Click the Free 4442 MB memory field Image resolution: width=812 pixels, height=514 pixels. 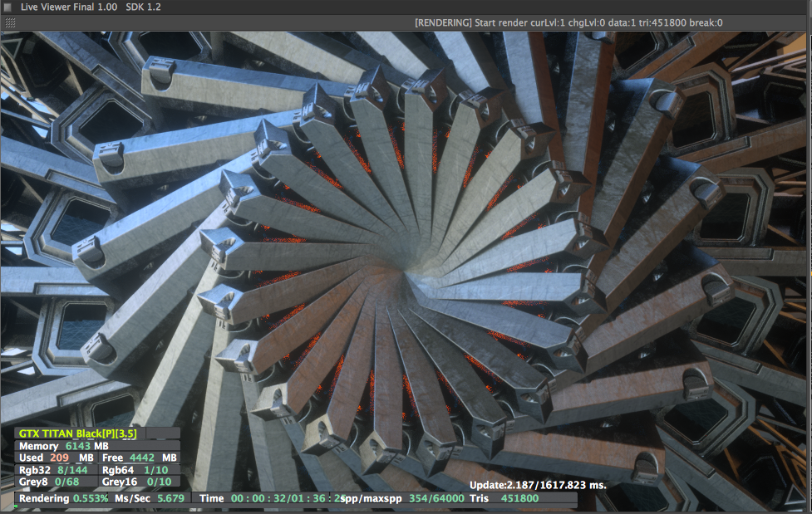coord(140,458)
